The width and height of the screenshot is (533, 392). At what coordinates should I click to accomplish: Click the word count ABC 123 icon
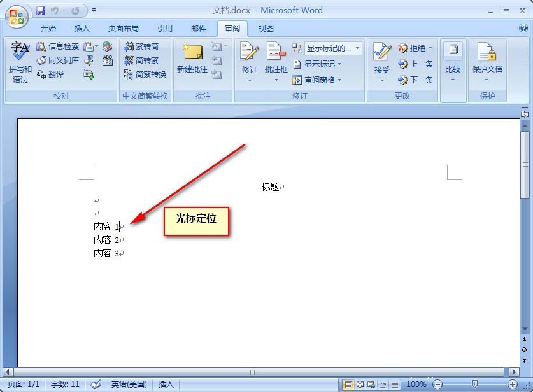(x=108, y=60)
